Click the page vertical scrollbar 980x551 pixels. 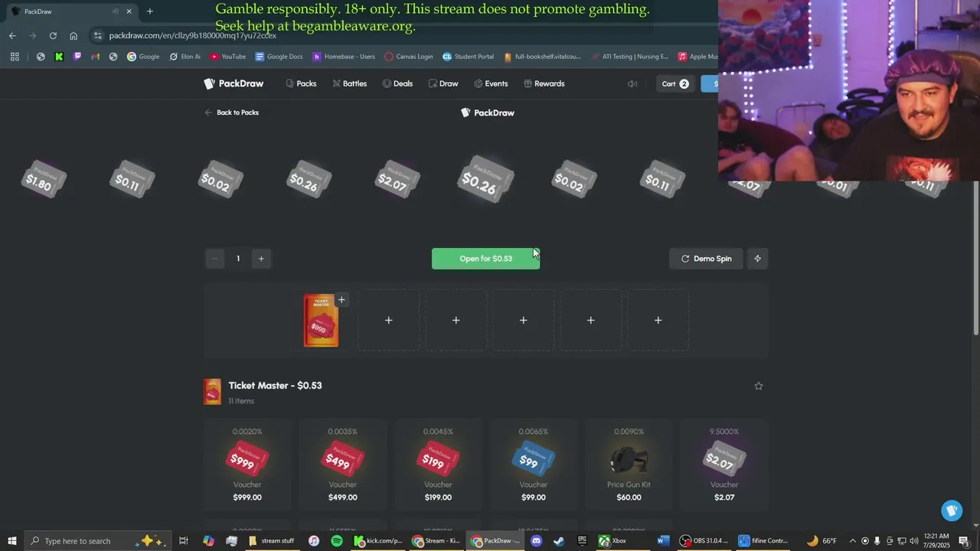pos(975,259)
